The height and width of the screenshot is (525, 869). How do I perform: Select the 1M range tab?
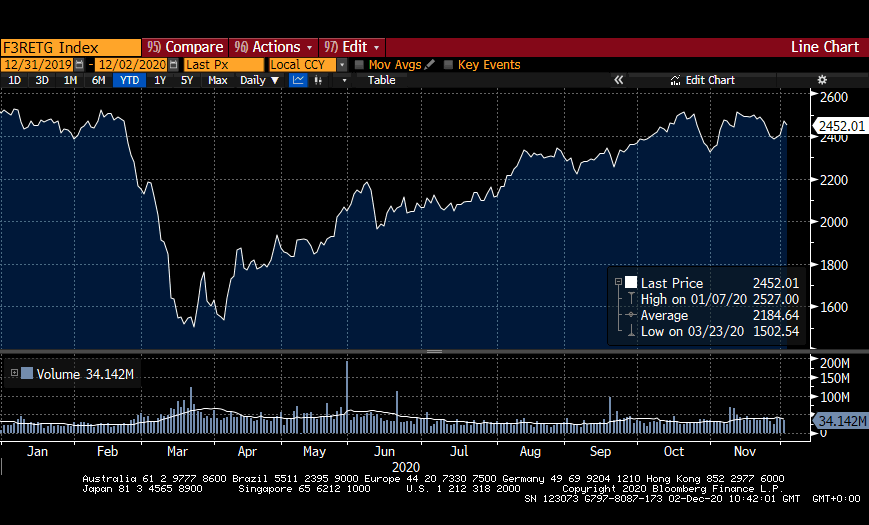(70, 80)
